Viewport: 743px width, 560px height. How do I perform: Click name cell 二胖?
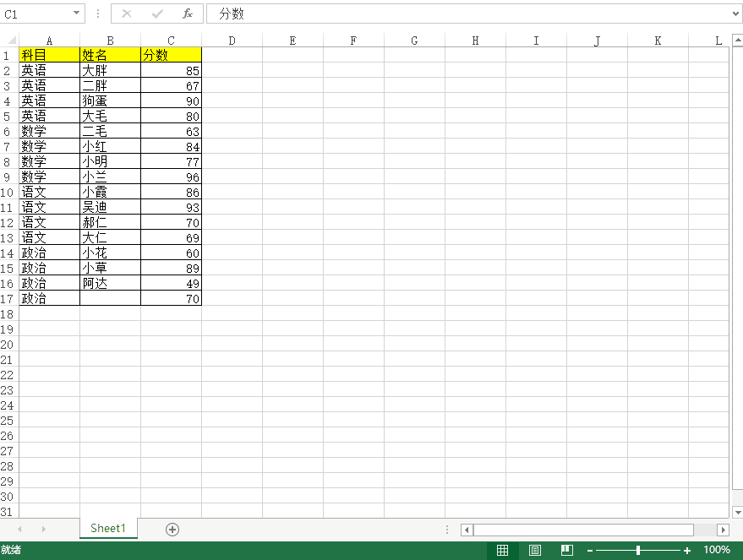coord(110,85)
